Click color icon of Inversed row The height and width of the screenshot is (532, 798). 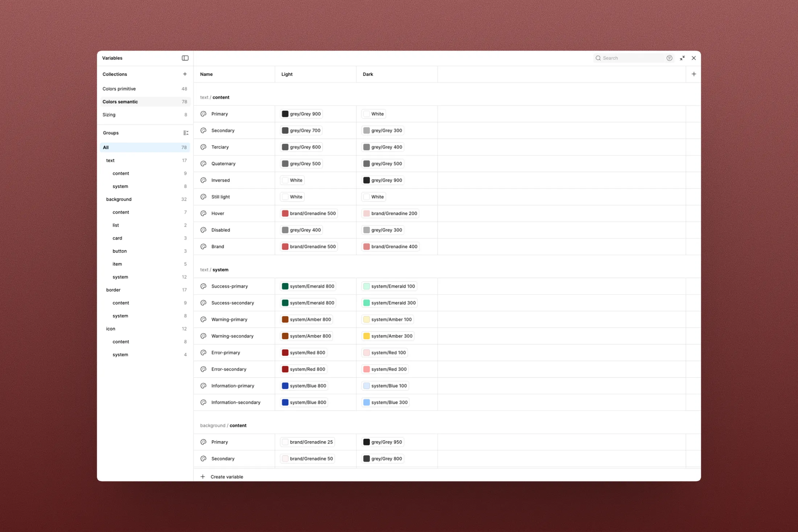pyautogui.click(x=203, y=180)
